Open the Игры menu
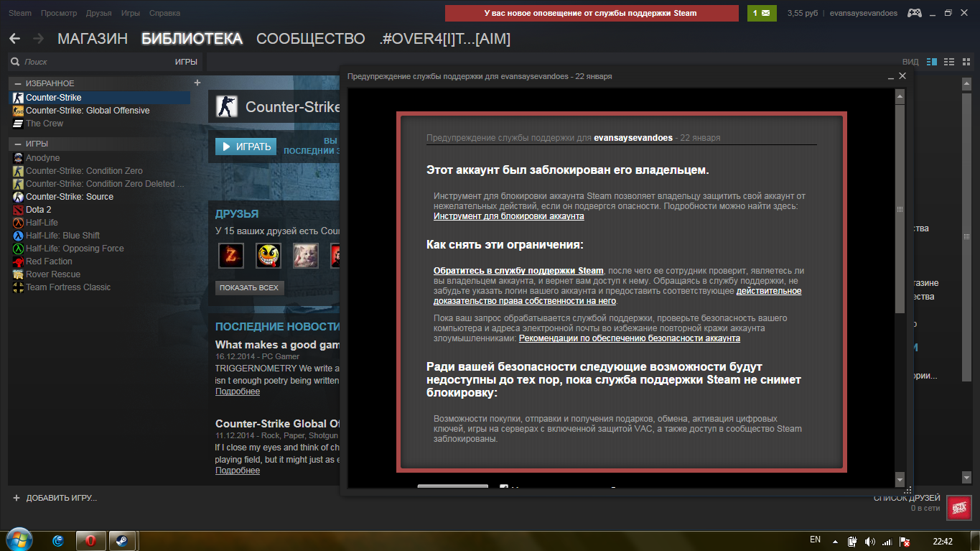This screenshot has height=551, width=980. point(131,13)
